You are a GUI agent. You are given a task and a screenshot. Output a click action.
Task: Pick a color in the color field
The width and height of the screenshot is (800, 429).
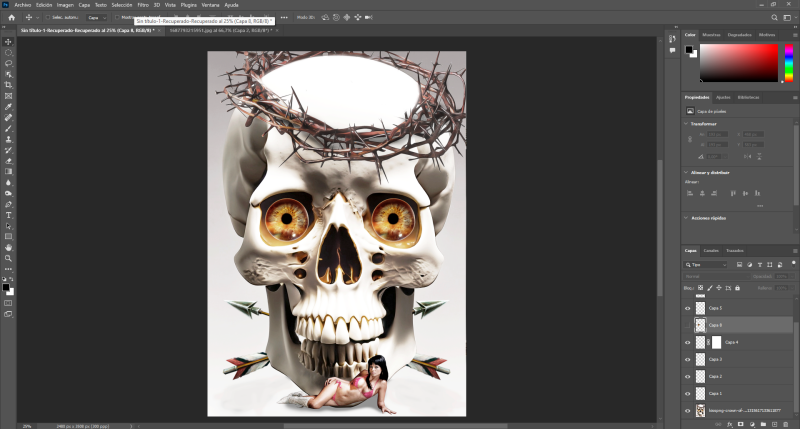pyautogui.click(x=740, y=62)
